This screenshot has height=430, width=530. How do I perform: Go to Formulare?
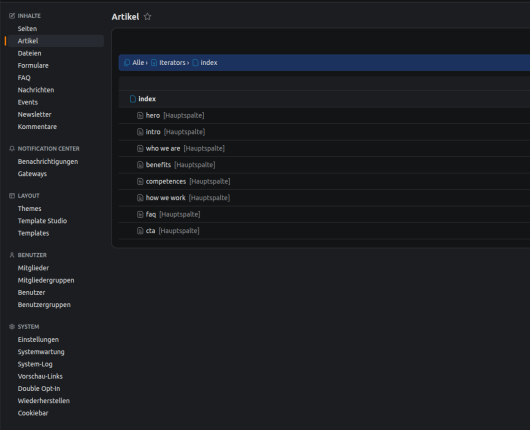tap(33, 66)
